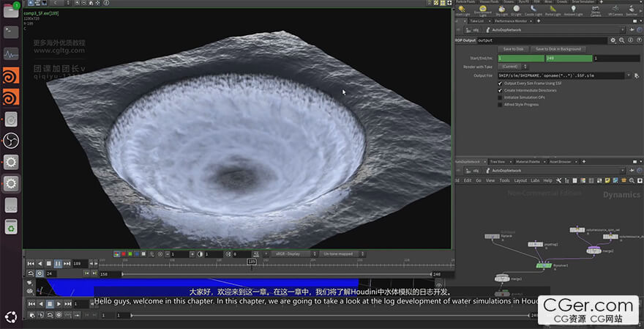This screenshot has height=329, width=644.
Task: Click the Save to Disk button
Action: coord(514,48)
